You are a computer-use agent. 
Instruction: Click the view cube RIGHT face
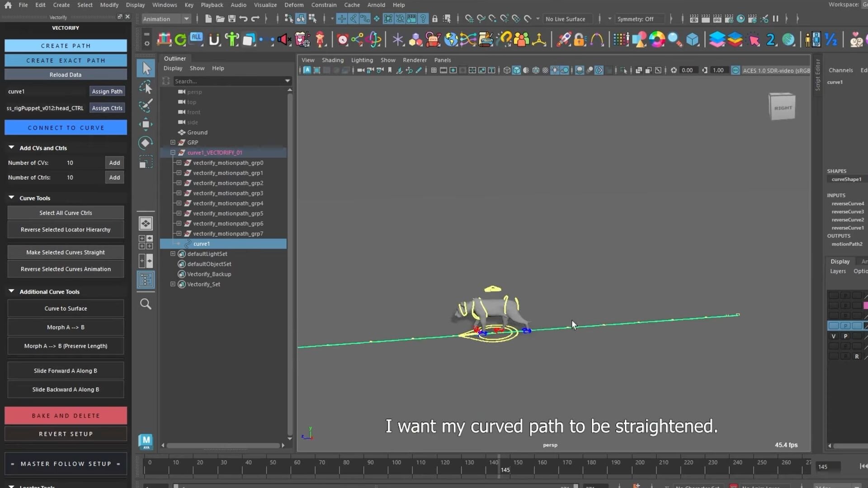[x=783, y=108]
